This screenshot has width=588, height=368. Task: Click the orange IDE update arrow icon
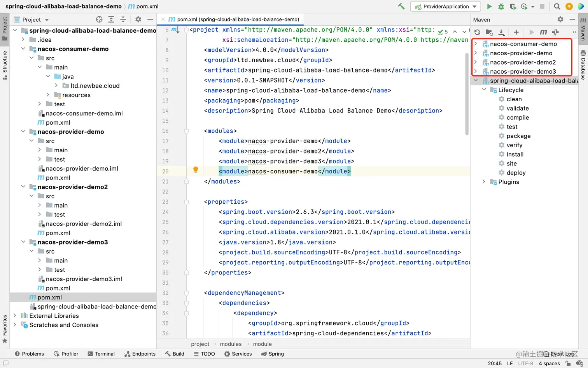tap(569, 6)
